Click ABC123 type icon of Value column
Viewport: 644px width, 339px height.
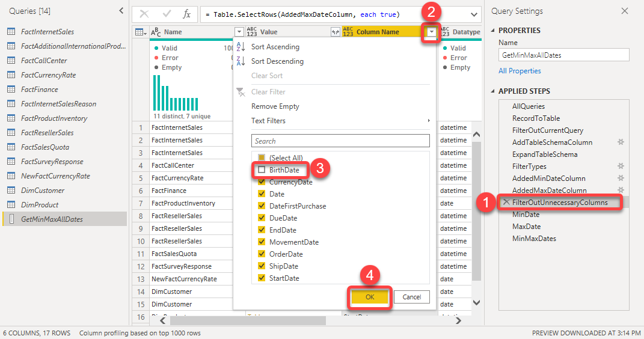[x=252, y=32]
